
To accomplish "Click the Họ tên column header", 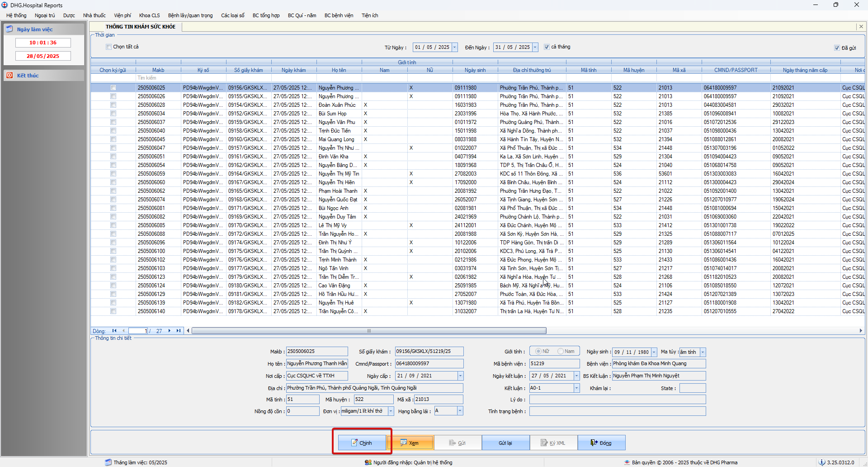I will [339, 70].
